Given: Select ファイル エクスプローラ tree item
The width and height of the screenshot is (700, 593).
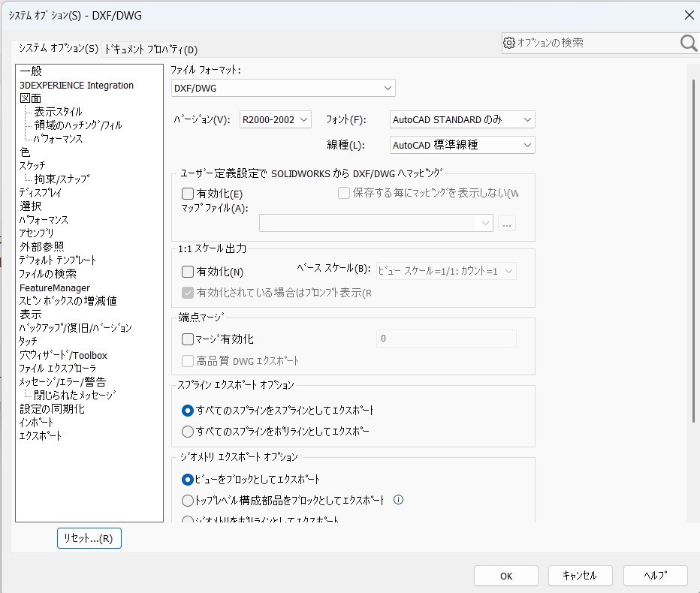Looking at the screenshot, I should (x=58, y=369).
